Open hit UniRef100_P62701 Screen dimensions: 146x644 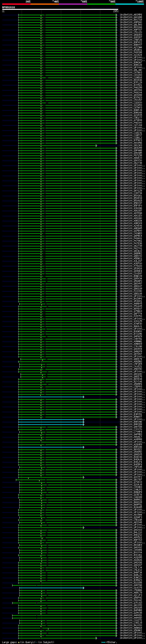[x=131, y=249]
